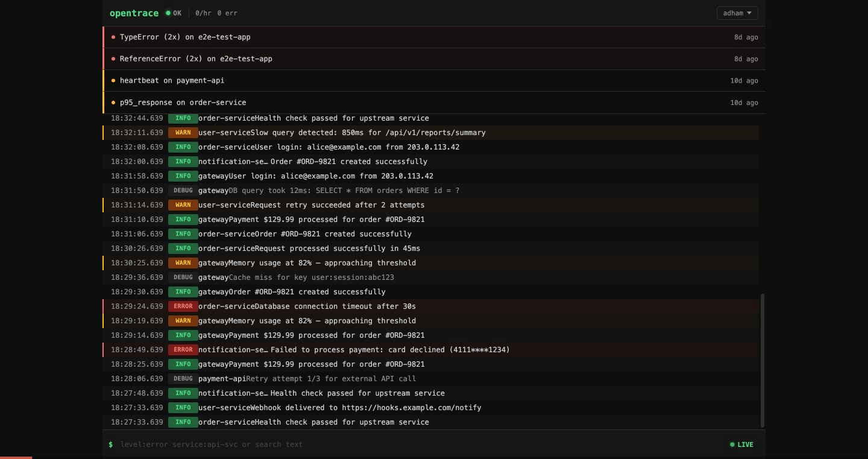
Task: Click the green OK status indicator
Action: 168,12
